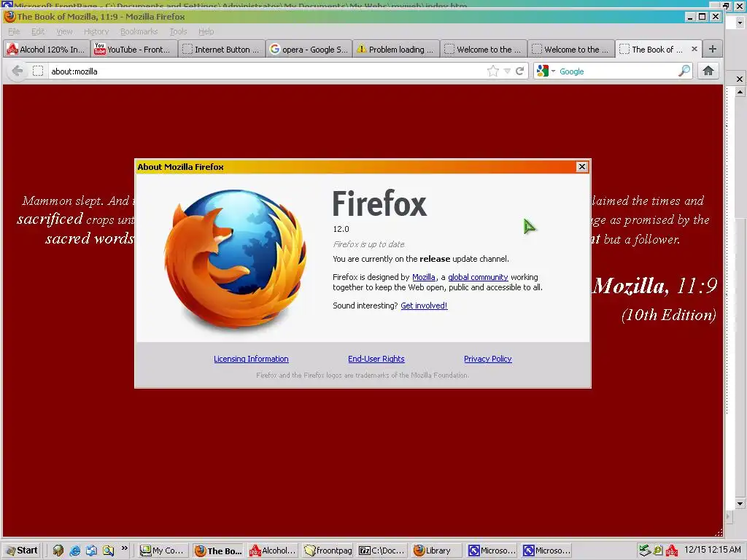Open the Home page icon
The height and width of the screenshot is (560, 747).
point(708,71)
